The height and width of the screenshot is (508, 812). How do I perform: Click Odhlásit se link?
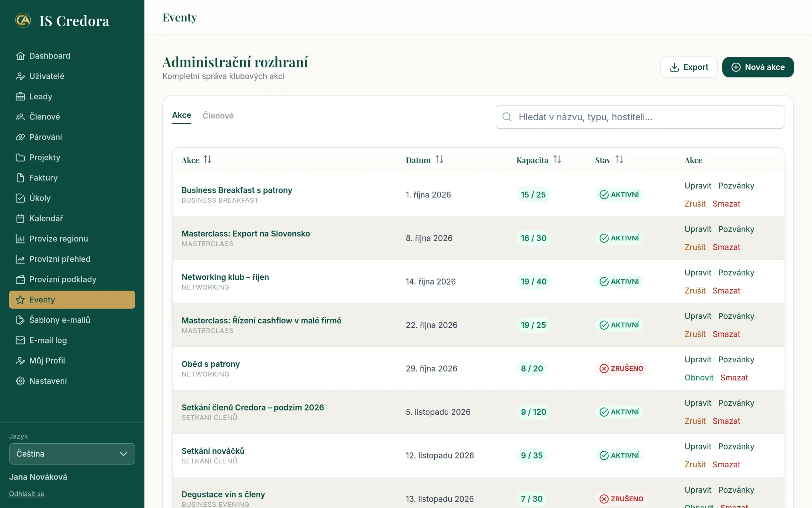27,494
